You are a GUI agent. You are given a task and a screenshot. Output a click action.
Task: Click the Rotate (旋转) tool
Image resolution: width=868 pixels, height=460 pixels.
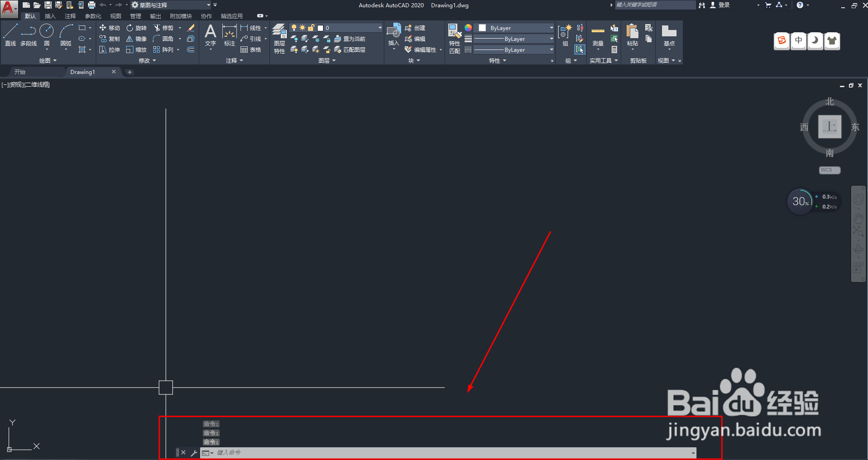point(137,28)
